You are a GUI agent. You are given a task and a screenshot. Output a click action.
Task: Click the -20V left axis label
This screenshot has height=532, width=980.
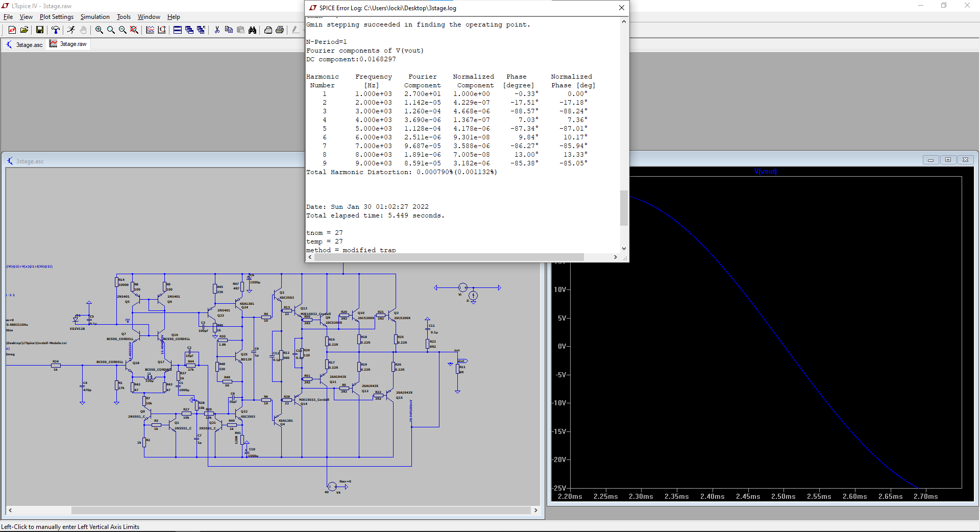pyautogui.click(x=560, y=460)
